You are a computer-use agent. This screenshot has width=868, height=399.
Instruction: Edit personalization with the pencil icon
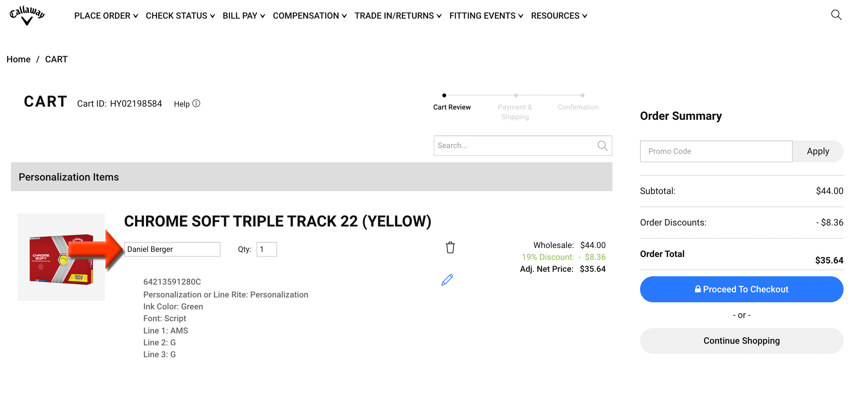447,280
